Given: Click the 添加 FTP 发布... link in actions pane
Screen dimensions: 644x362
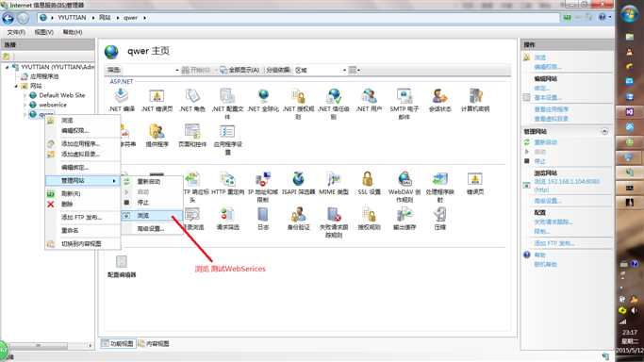Looking at the screenshot, I should click(x=554, y=243).
